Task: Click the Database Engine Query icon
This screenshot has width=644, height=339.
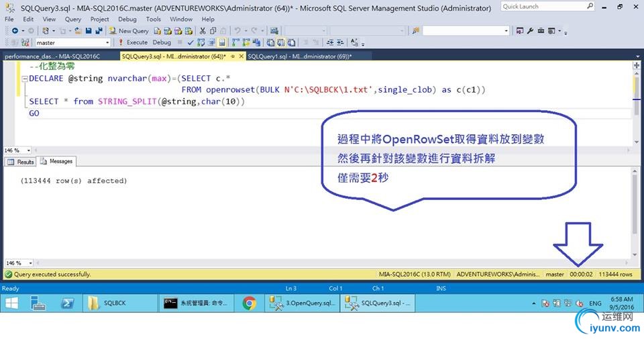Action: [x=157, y=31]
